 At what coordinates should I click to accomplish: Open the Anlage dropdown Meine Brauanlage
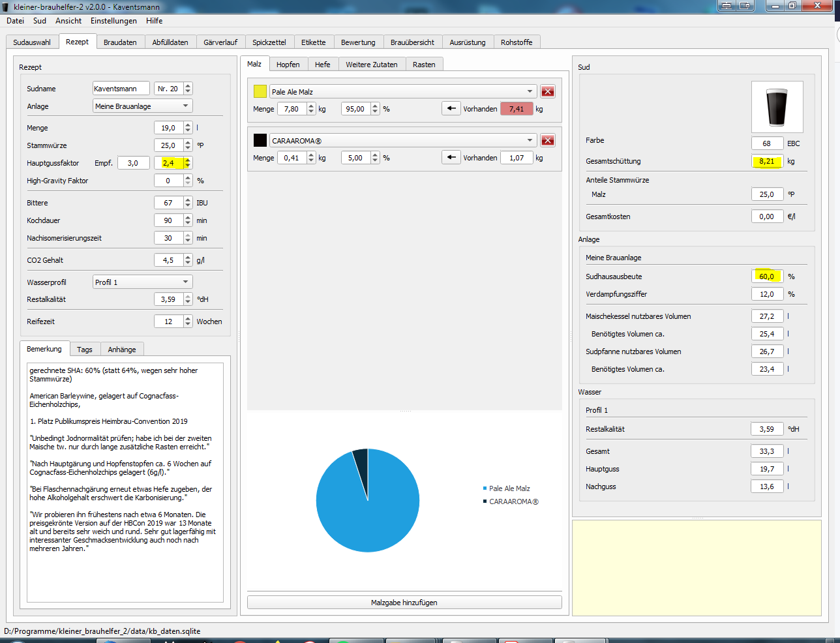(x=142, y=106)
